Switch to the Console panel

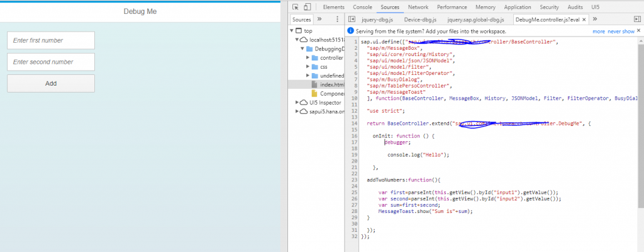tap(363, 7)
